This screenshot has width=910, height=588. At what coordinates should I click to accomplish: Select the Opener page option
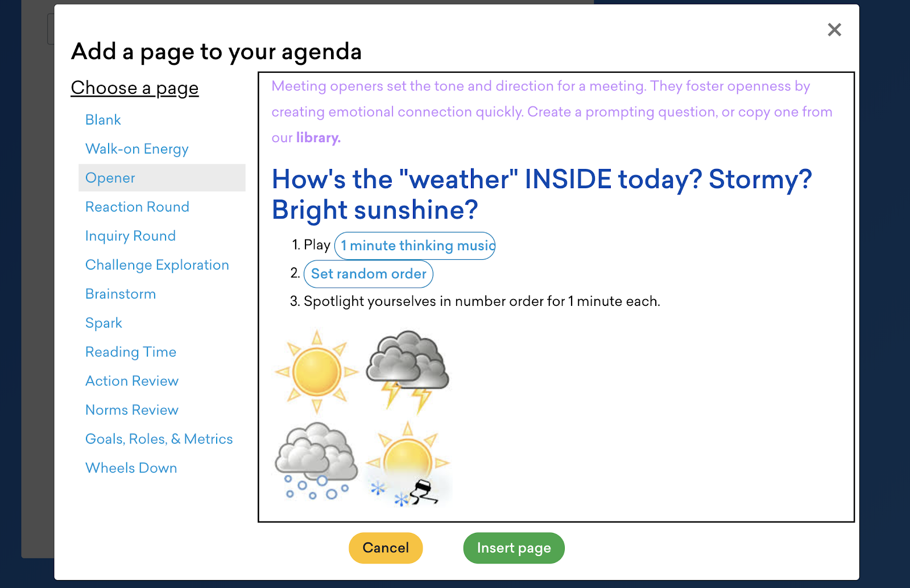pyautogui.click(x=110, y=178)
